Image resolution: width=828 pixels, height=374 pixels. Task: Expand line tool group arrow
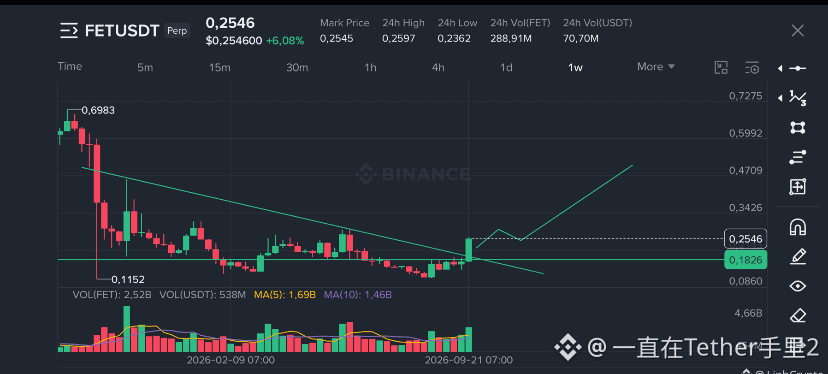(780, 68)
